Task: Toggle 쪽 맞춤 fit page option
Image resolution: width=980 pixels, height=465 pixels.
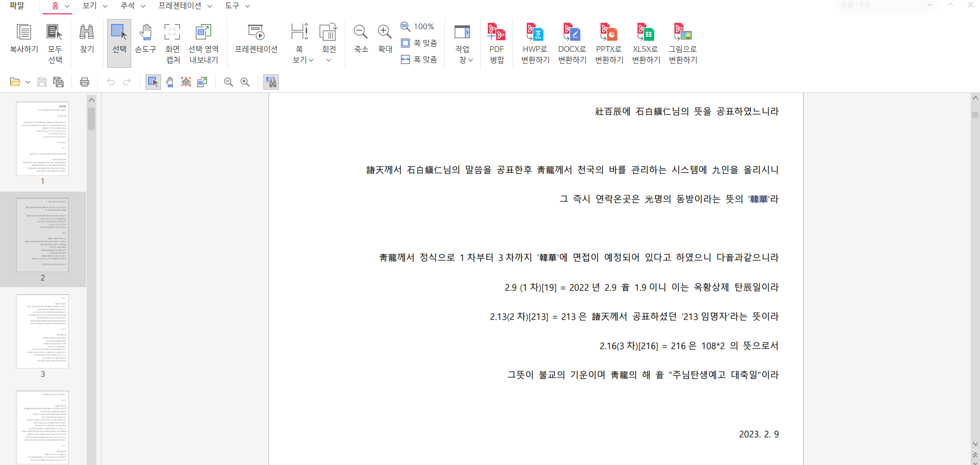Action: 419,43
